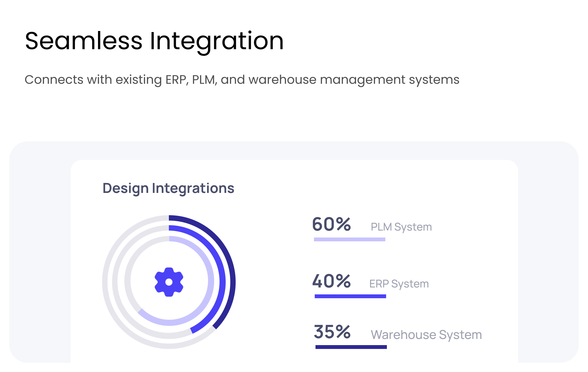Click the lavender bar under 60%
The image size is (588, 372).
(350, 239)
